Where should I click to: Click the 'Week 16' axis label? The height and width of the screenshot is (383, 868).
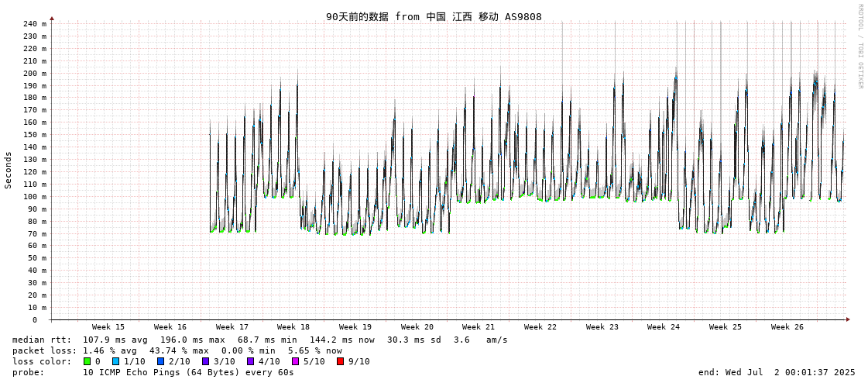coord(170,327)
